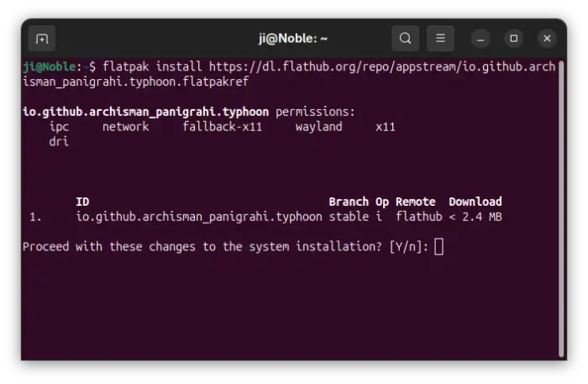Viewport: 588px width, 384px height.
Task: Maximize the terminal window
Action: (x=514, y=39)
